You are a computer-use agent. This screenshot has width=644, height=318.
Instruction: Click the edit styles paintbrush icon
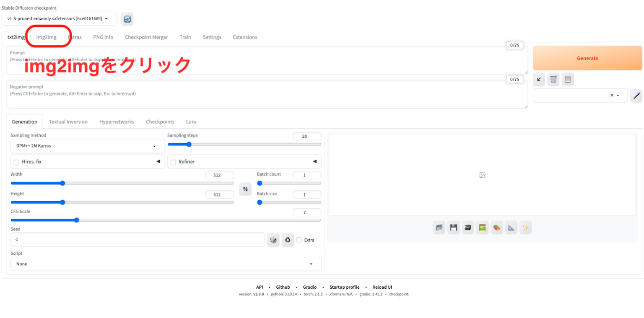(636, 96)
